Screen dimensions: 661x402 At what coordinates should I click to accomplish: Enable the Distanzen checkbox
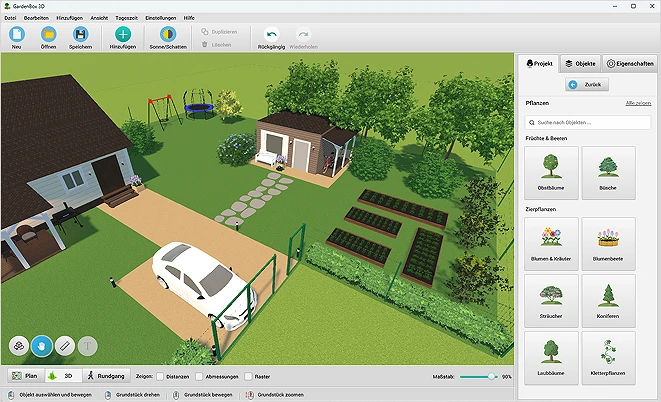(x=160, y=376)
